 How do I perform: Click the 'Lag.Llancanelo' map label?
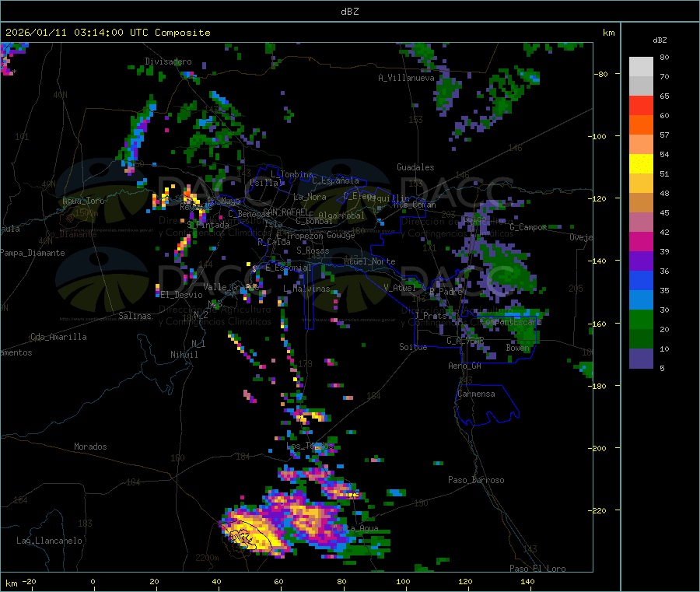49,541
